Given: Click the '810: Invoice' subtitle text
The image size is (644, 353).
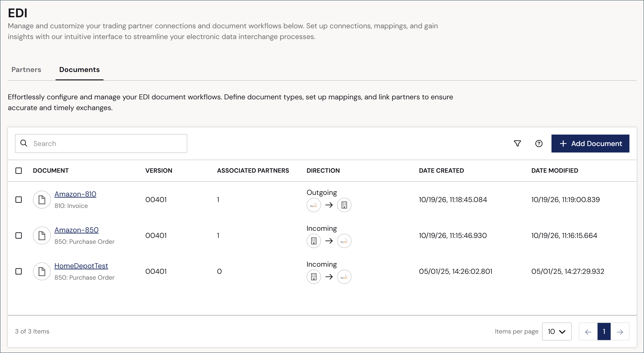Looking at the screenshot, I should [x=71, y=206].
